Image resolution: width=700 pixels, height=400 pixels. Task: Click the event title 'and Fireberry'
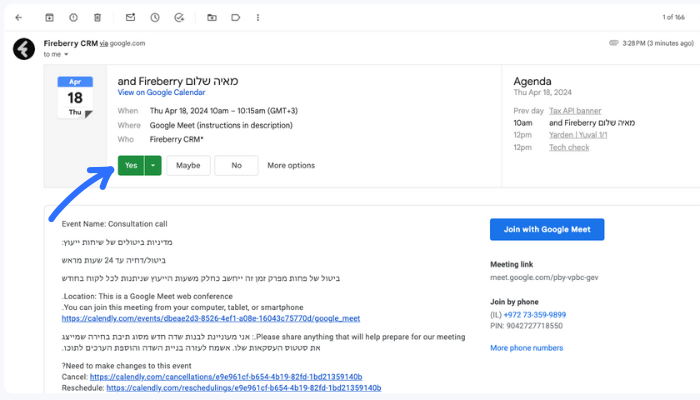coord(178,81)
